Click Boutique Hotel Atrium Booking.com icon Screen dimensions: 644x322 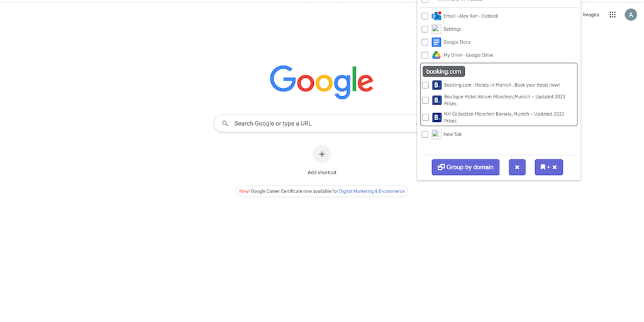pyautogui.click(x=437, y=100)
